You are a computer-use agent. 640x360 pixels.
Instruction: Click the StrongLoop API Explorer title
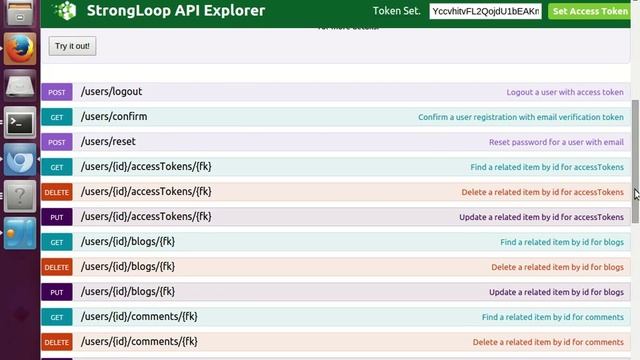tap(176, 11)
